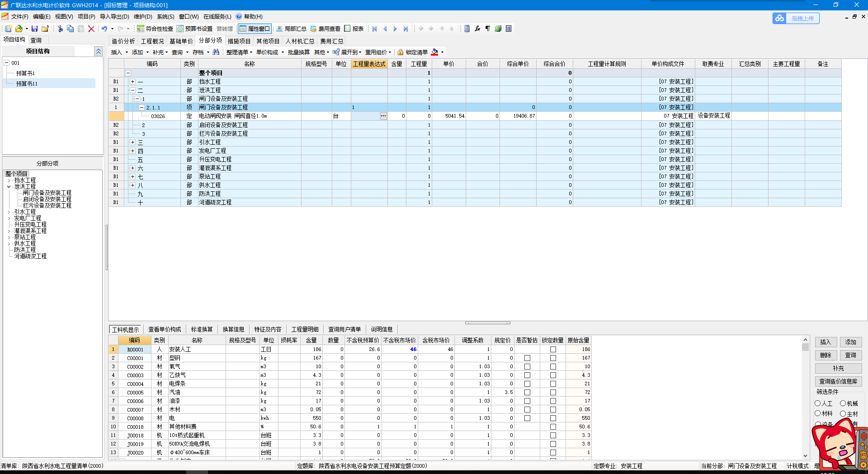Image resolution: width=868 pixels, height=474 pixels.
Task: Switch to the 措施项目 tab
Action: [x=239, y=41]
